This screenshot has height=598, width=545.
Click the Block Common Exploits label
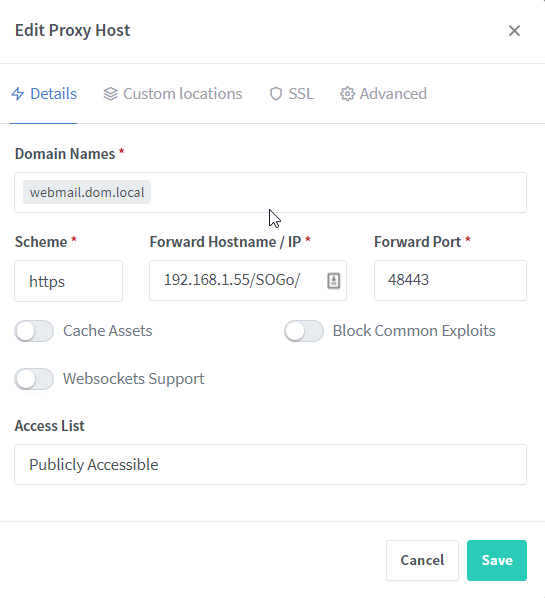click(414, 331)
